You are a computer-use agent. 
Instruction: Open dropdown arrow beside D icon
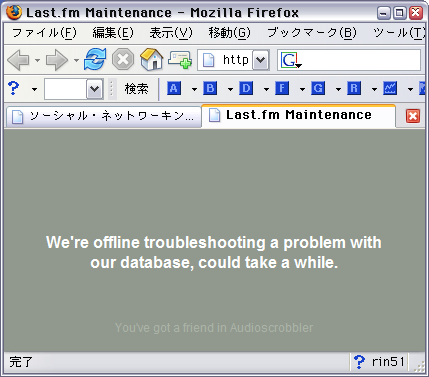(x=266, y=89)
